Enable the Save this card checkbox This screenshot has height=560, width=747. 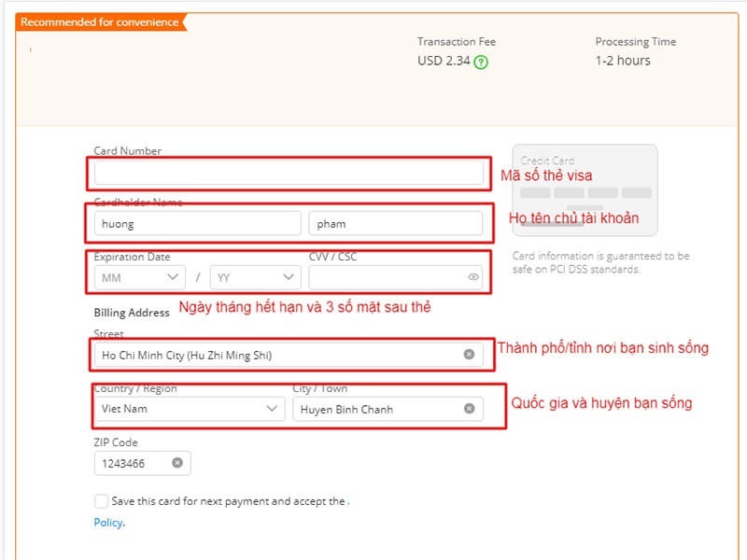(x=101, y=501)
